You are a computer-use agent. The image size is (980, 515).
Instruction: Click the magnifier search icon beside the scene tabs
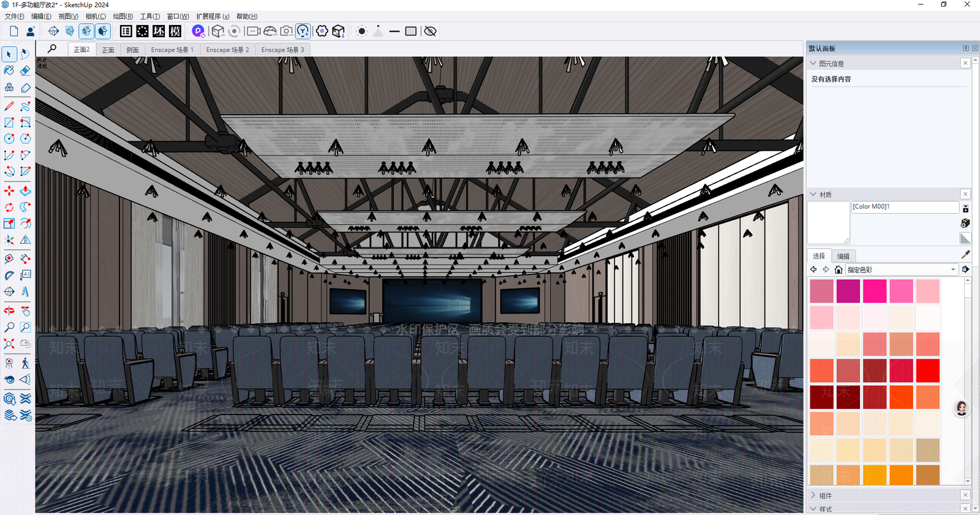[52, 49]
